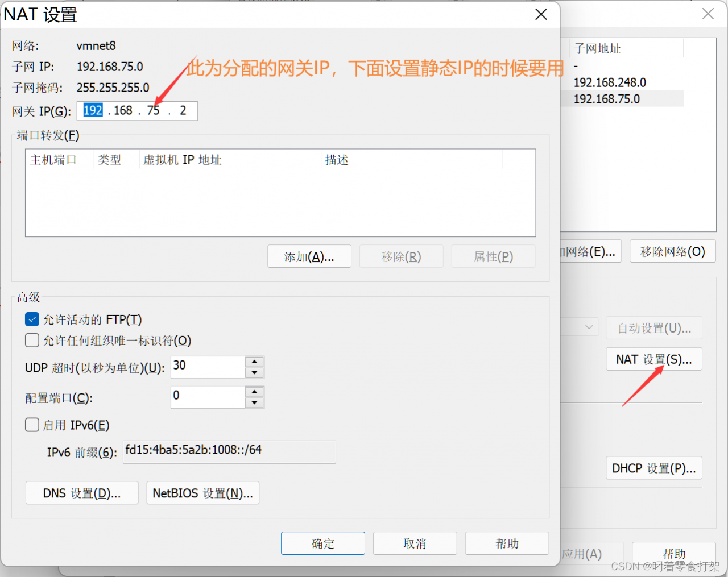Open NetBIOS 设置 dialog

[203, 493]
